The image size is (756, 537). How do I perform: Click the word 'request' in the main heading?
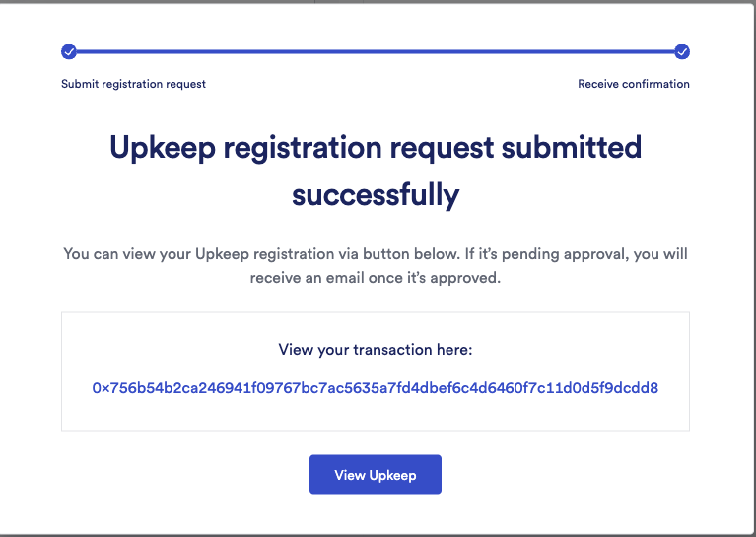[442, 149]
